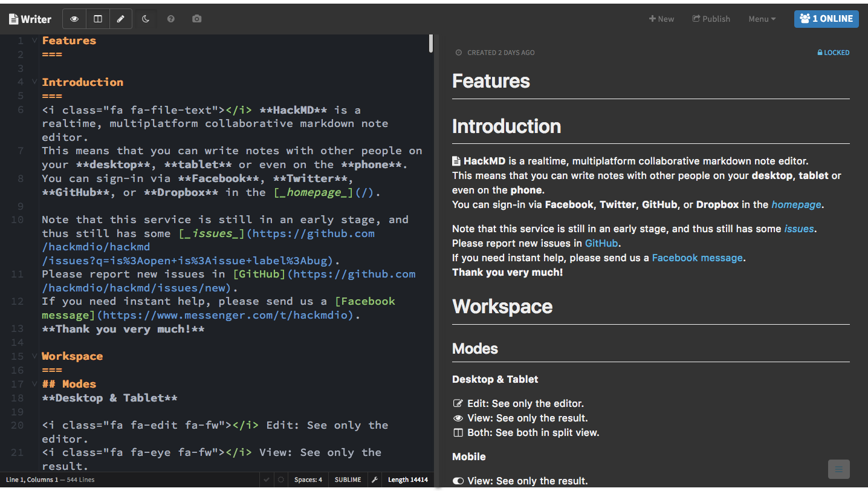Viewport: 868px width, 491px height.
Task: Click the editor vertical scrollbar thumb
Action: pyautogui.click(x=431, y=44)
